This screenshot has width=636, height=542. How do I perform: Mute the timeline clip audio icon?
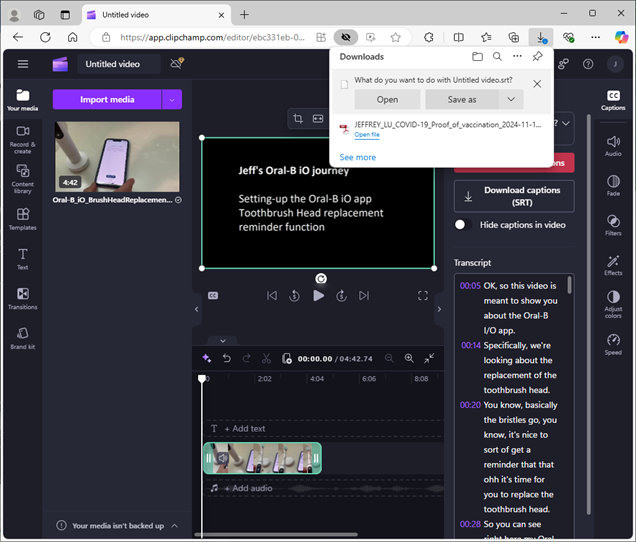[222, 458]
